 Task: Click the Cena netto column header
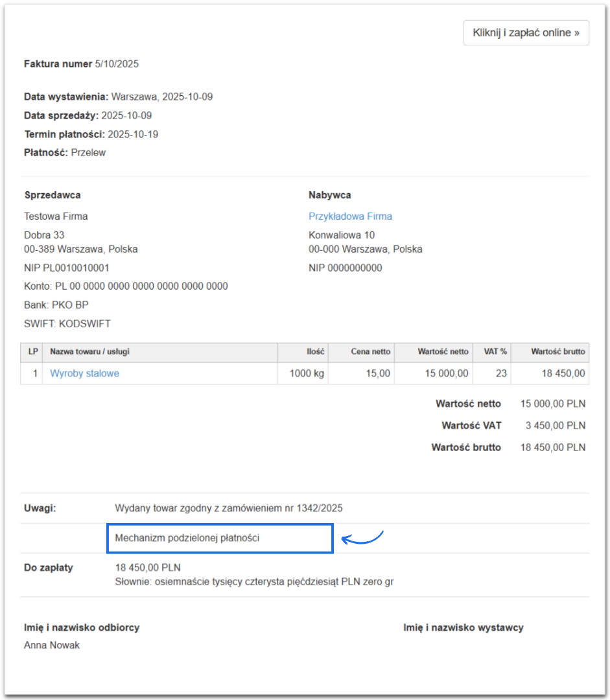[x=371, y=352]
